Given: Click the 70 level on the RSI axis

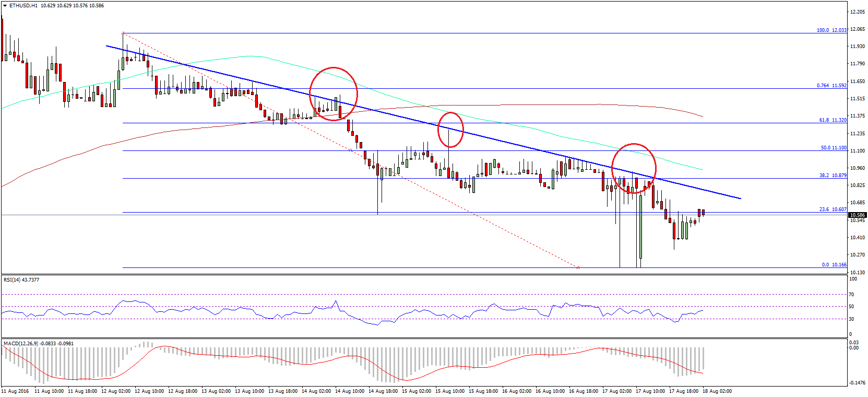Looking at the screenshot, I should 852,295.
